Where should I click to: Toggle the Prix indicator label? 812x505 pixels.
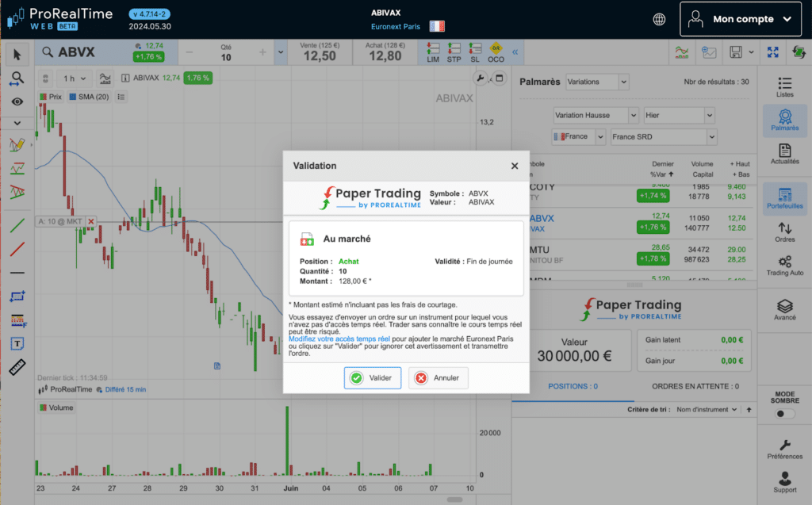(51, 97)
